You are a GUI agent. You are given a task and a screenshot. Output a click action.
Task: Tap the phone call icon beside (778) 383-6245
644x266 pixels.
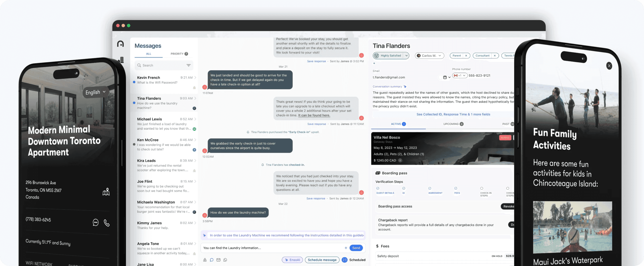(x=107, y=223)
